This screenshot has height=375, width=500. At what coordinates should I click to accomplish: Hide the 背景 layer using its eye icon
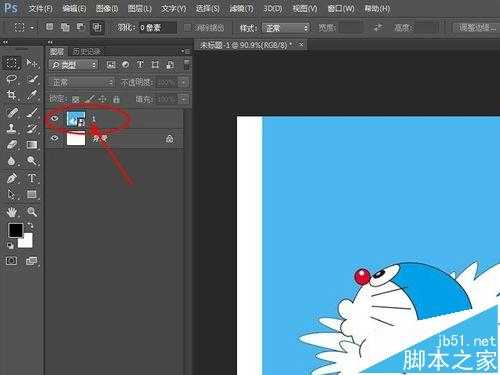pos(55,138)
